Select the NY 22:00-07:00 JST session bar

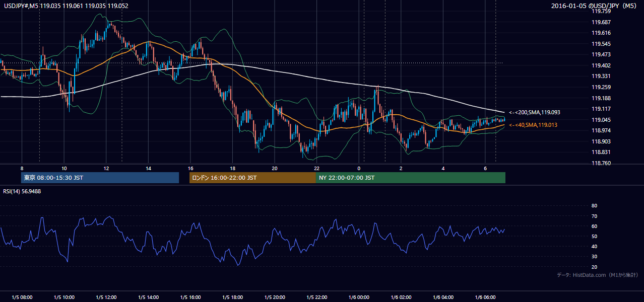pos(411,178)
